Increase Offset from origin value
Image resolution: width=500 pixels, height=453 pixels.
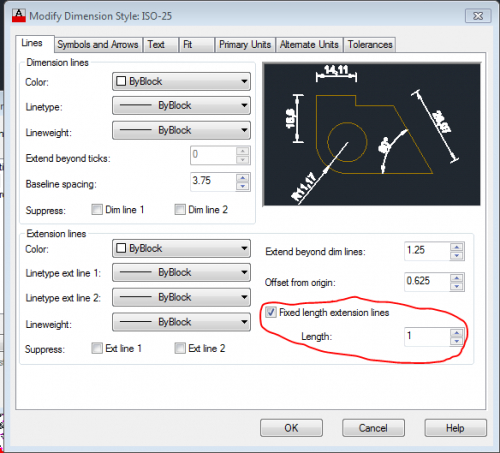pyautogui.click(x=457, y=278)
